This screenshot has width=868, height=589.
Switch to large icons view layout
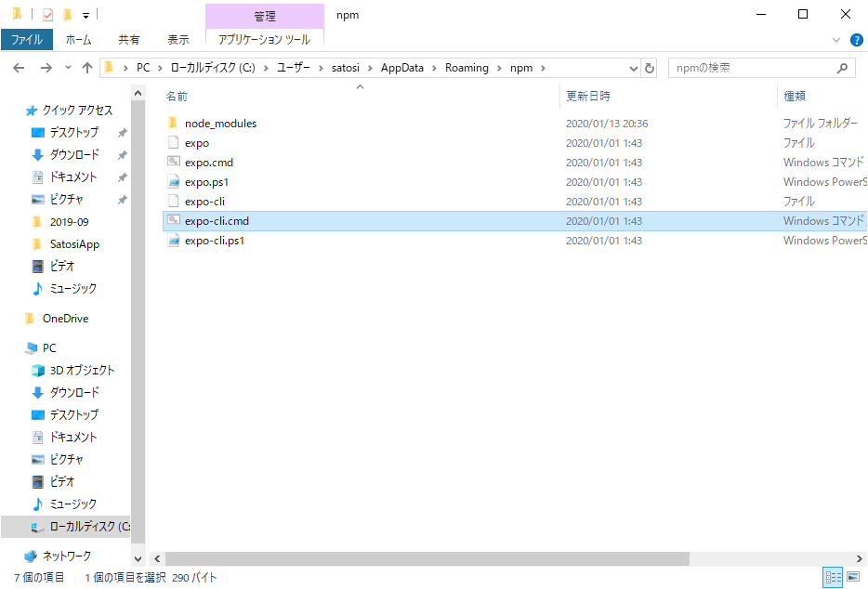pos(853,577)
